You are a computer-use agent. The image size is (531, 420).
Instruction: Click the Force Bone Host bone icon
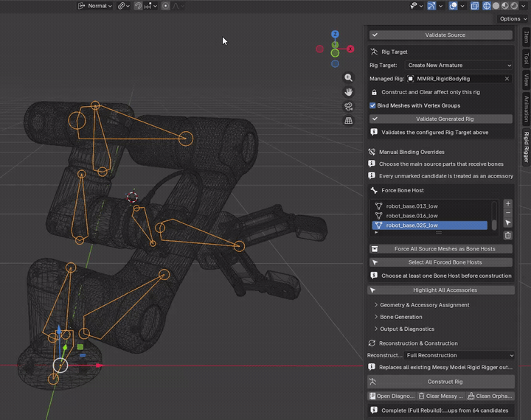pyautogui.click(x=374, y=190)
